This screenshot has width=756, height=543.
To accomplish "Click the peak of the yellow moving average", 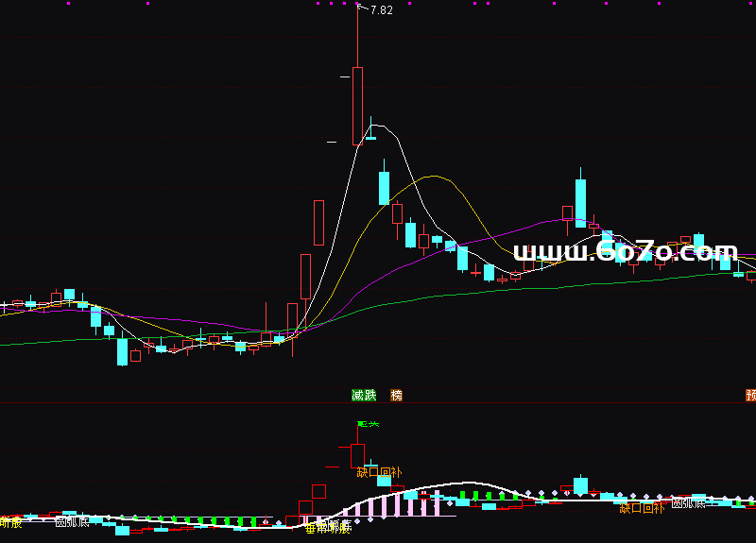I will [x=435, y=177].
